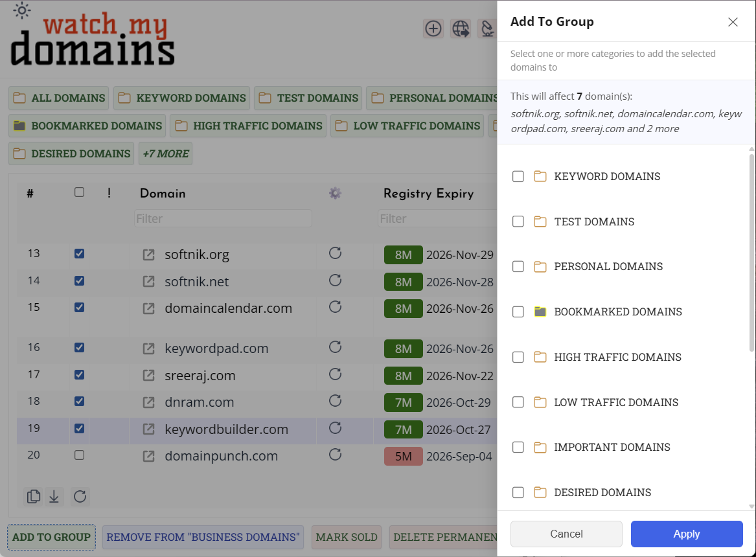
Task: Toggle the light/dark theme sun icon
Action: (21, 10)
